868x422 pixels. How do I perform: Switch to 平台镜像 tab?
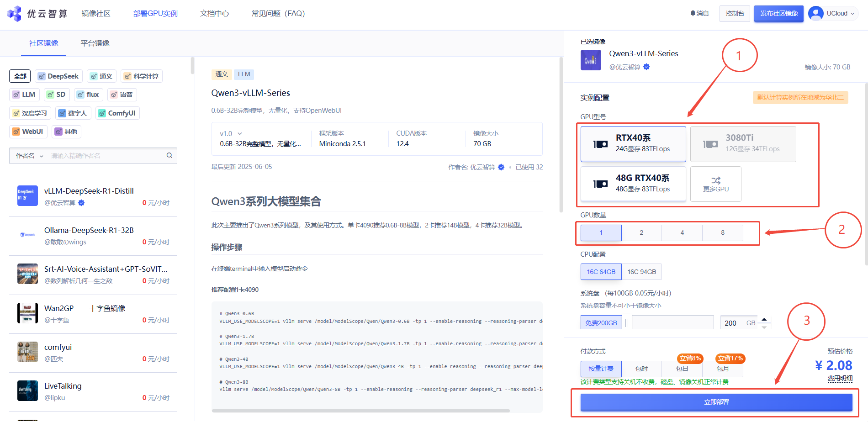95,43
